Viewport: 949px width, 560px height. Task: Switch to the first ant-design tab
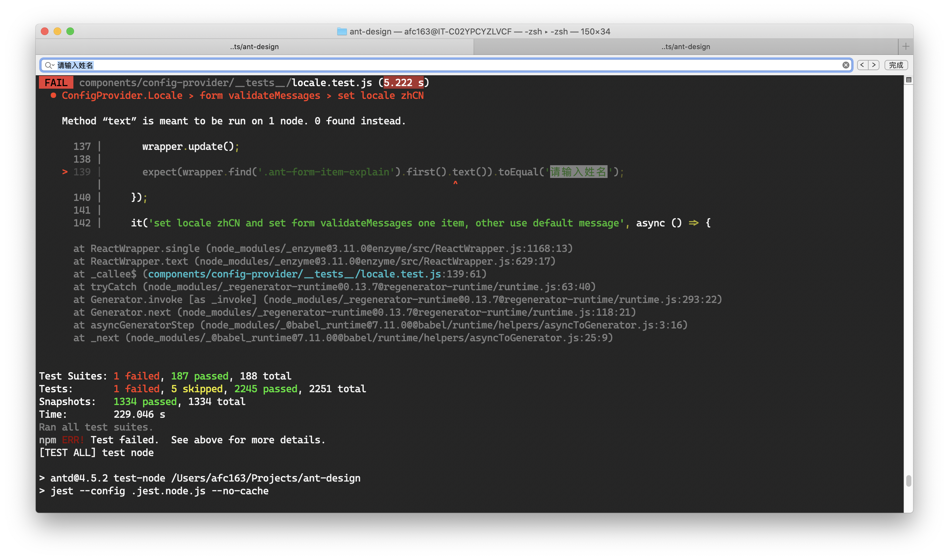254,47
